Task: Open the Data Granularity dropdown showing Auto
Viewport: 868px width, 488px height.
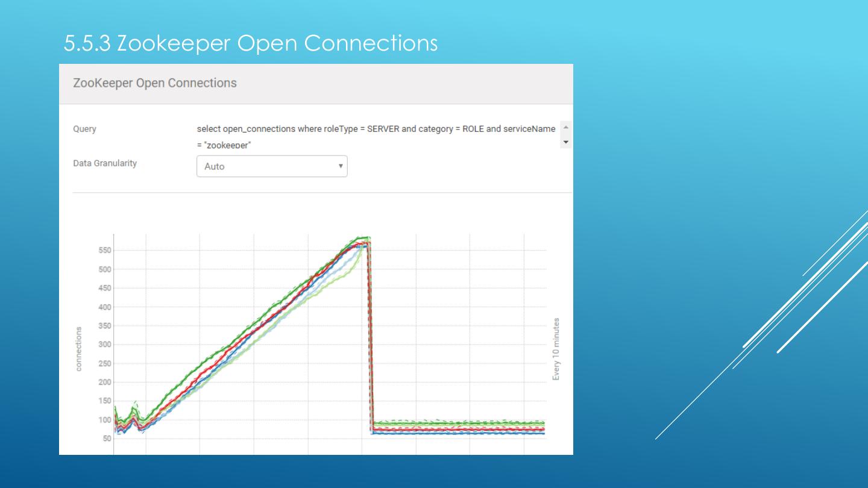Action: pos(272,166)
